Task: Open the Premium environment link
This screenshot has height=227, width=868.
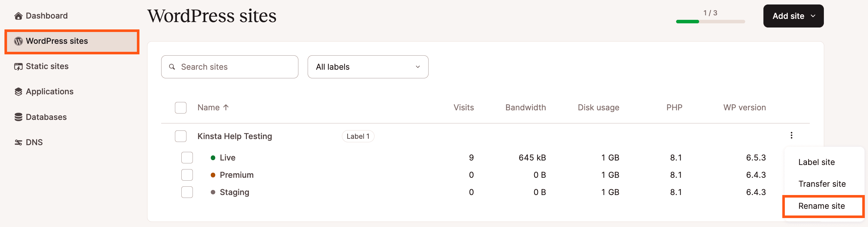Action: [237, 175]
